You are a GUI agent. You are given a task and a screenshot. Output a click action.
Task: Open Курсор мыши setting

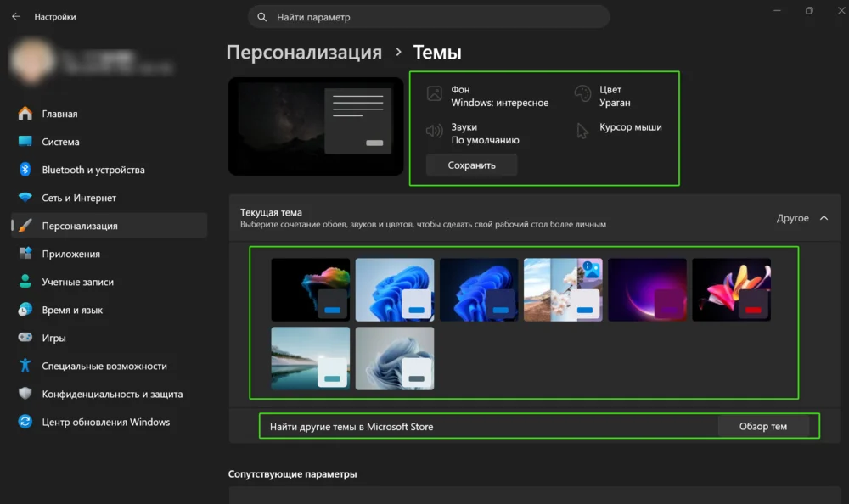pos(619,130)
